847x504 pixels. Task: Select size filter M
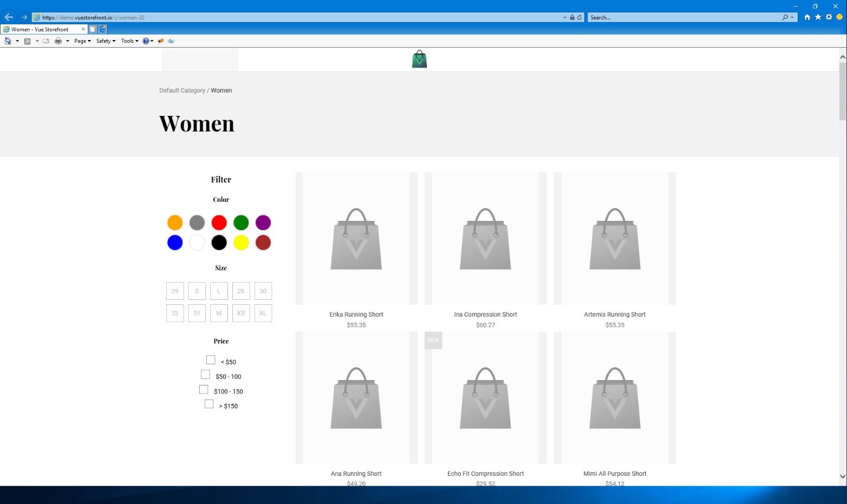pos(219,313)
